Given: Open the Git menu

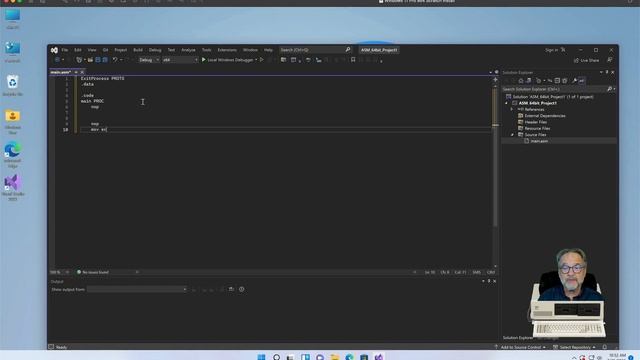Looking at the screenshot, I should (105, 50).
